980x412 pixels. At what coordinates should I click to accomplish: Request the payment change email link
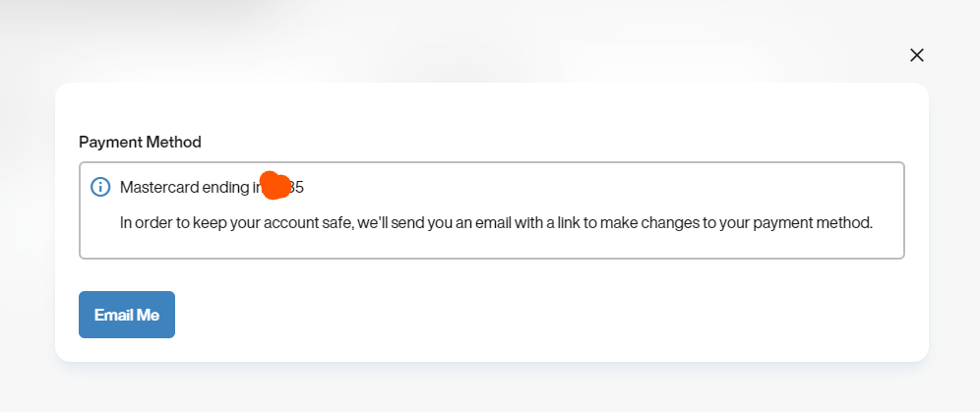coord(127,315)
